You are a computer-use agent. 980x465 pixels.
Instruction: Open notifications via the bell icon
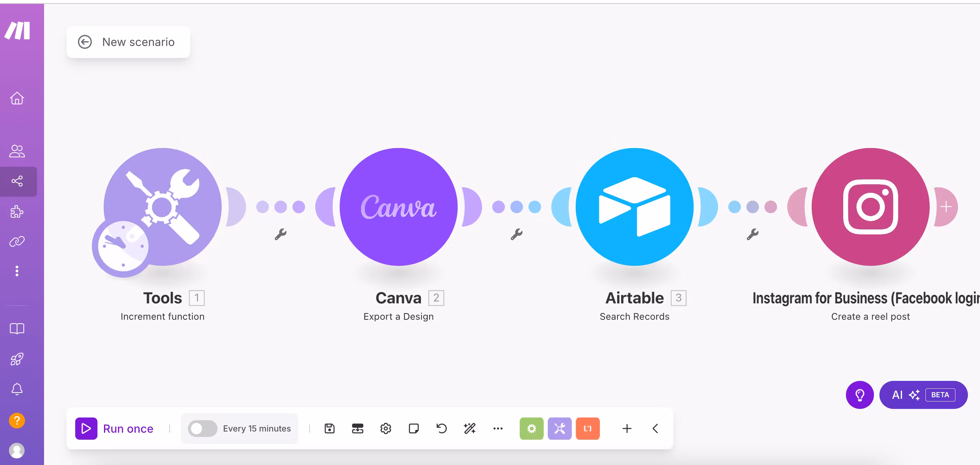(x=17, y=389)
